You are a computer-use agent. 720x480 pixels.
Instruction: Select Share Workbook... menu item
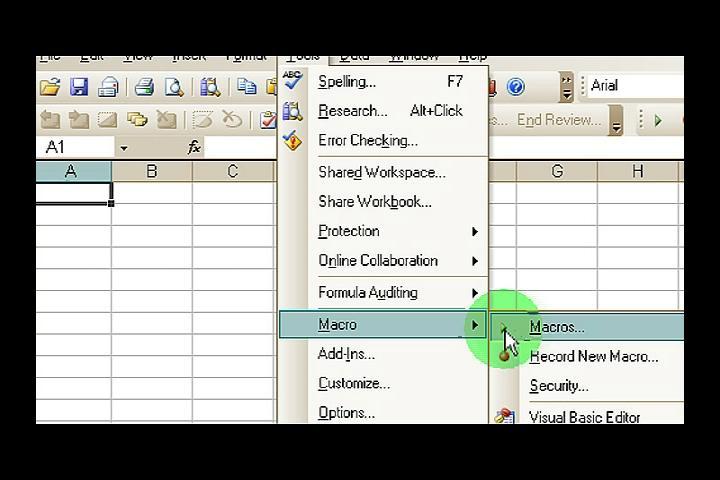click(383, 202)
